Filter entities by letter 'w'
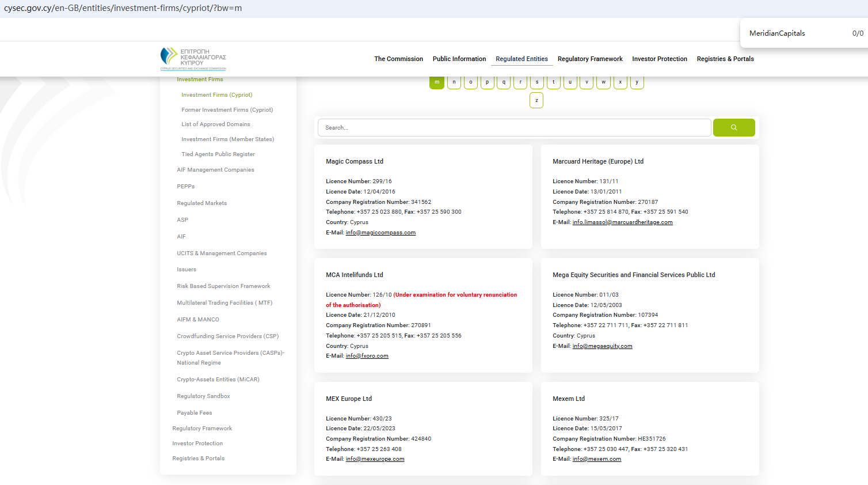Image resolution: width=868 pixels, height=485 pixels. coord(603,82)
